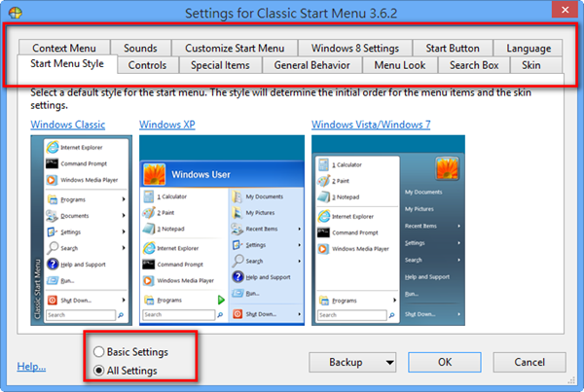This screenshot has height=392, width=584.
Task: Select the Basic Settings radio button
Action: 98,351
